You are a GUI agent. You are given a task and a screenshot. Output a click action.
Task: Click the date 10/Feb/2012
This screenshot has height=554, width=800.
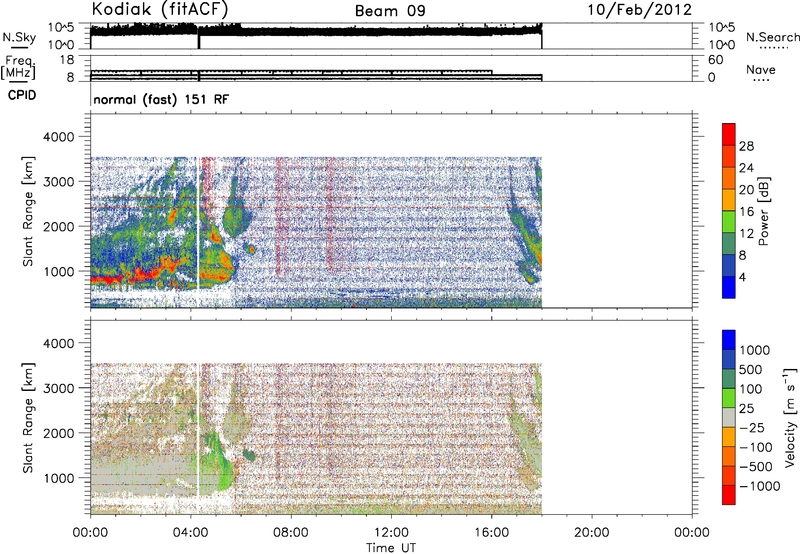[x=640, y=10]
